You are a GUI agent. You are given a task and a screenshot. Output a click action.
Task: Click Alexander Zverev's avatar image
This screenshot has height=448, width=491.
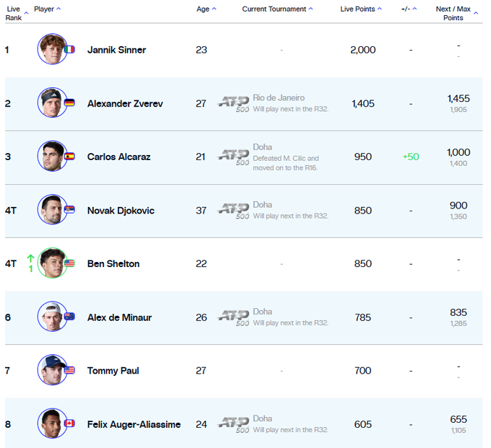tap(52, 103)
